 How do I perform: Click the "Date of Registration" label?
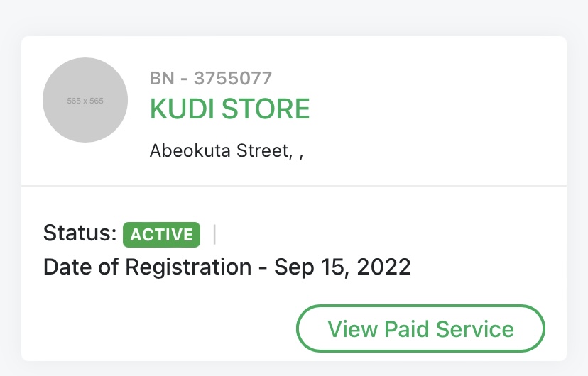[147, 267]
